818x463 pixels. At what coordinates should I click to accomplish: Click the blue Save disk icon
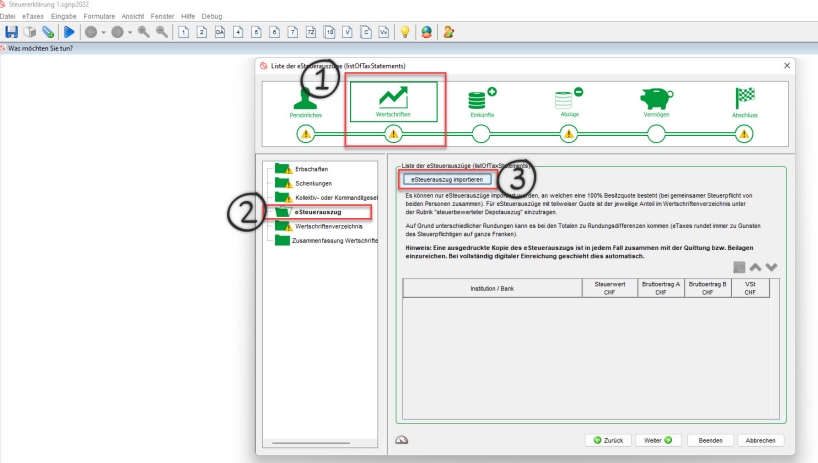[x=11, y=32]
